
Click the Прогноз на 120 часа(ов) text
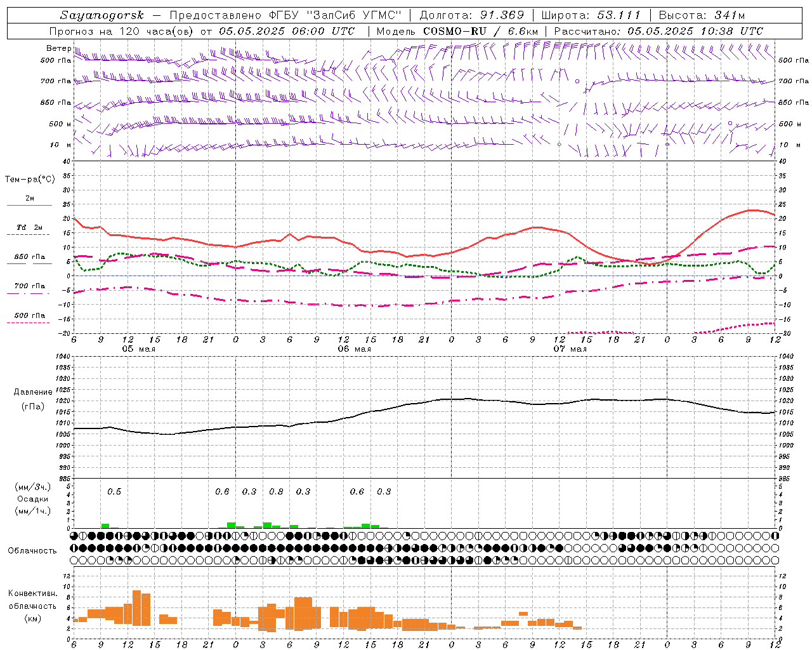pos(122,31)
